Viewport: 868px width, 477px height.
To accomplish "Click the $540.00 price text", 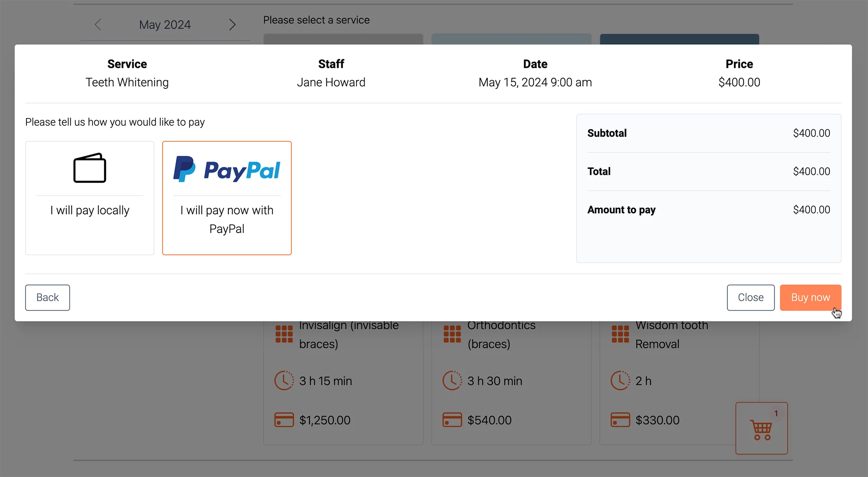I will (x=490, y=420).
